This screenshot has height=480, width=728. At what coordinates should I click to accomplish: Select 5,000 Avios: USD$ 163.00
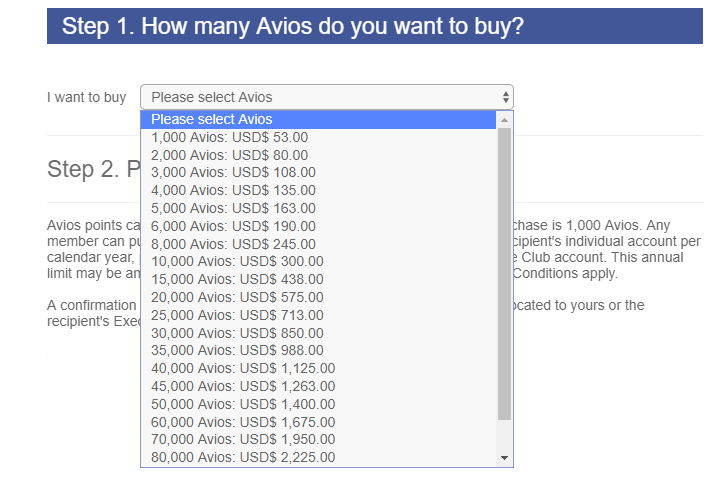click(233, 208)
